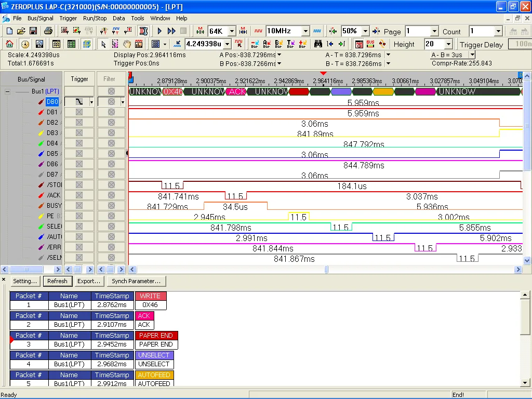Image resolution: width=532 pixels, height=399 pixels.
Task: Click the 0X46 segment in the Bus1 waveform
Action: click(173, 91)
